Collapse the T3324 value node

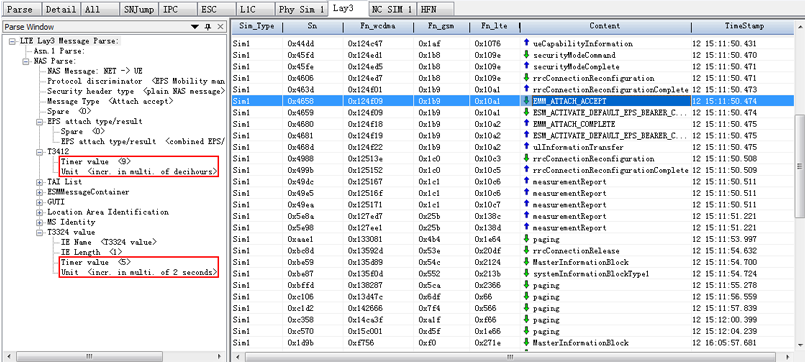pos(40,233)
